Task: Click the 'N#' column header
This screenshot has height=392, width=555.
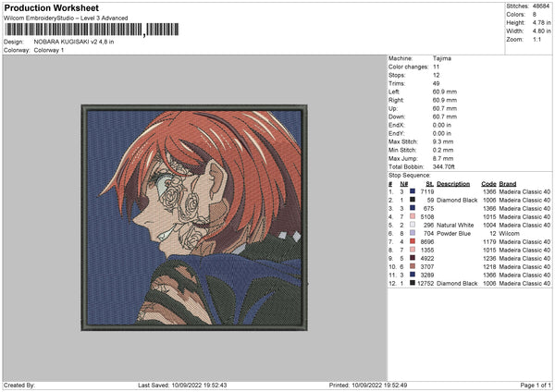Action: coord(404,184)
